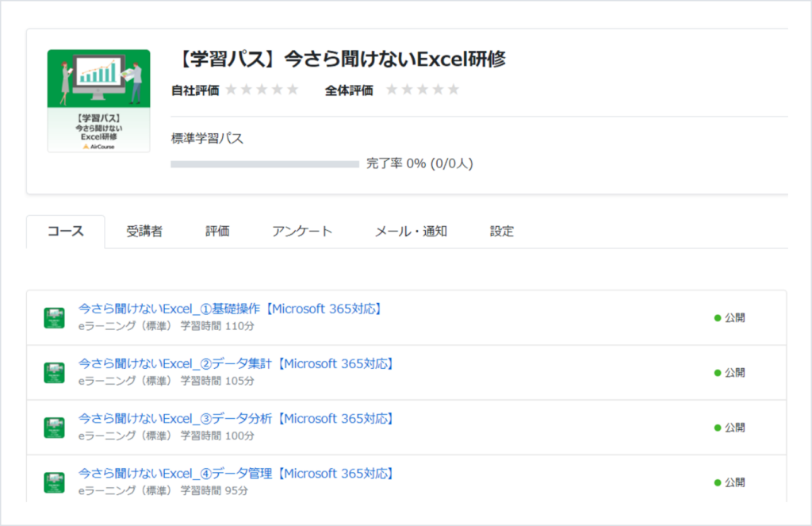Click the 完了率 completion progress bar
This screenshot has height=526, width=812.
[x=265, y=164]
